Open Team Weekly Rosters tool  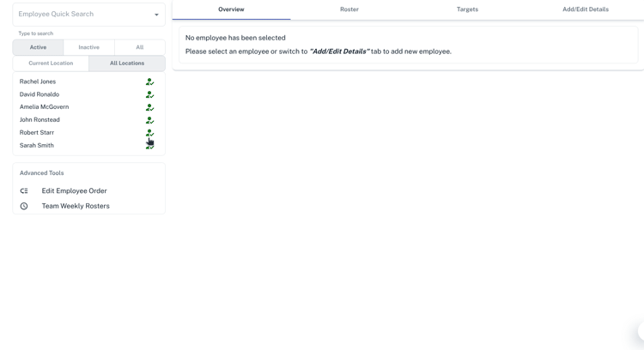(x=76, y=206)
